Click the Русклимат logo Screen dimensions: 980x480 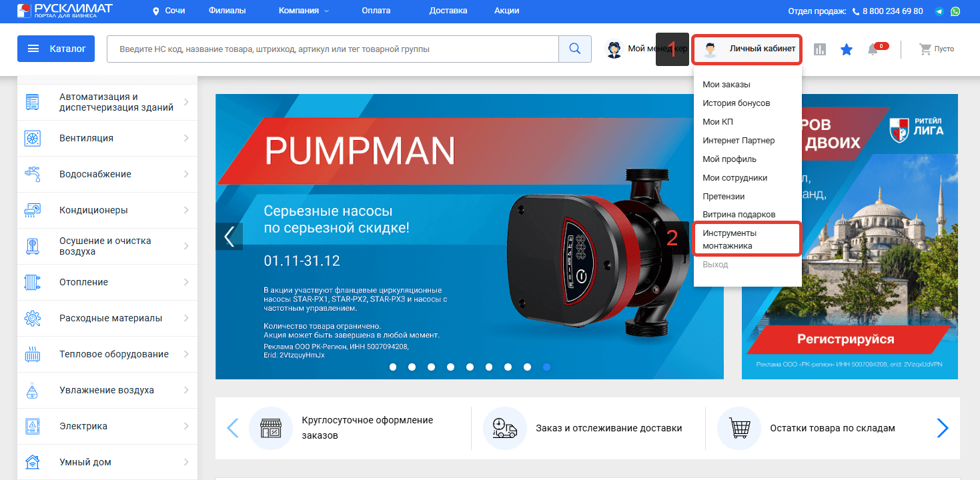(65, 10)
